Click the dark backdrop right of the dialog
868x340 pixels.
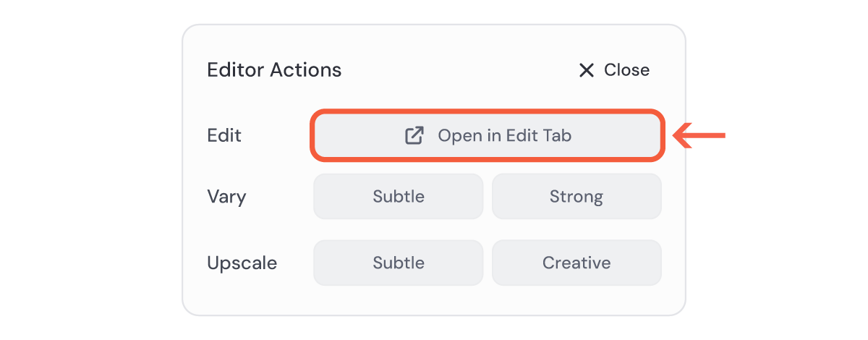coord(781,217)
